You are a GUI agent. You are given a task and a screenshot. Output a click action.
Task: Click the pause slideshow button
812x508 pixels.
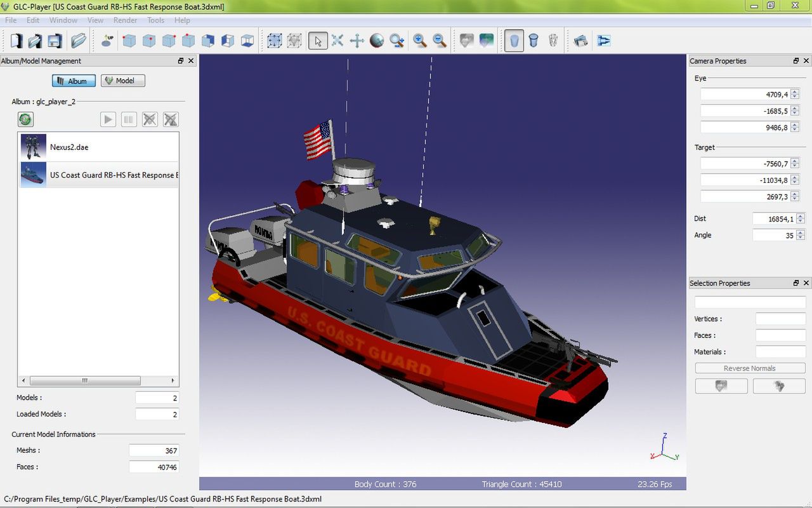coord(129,119)
